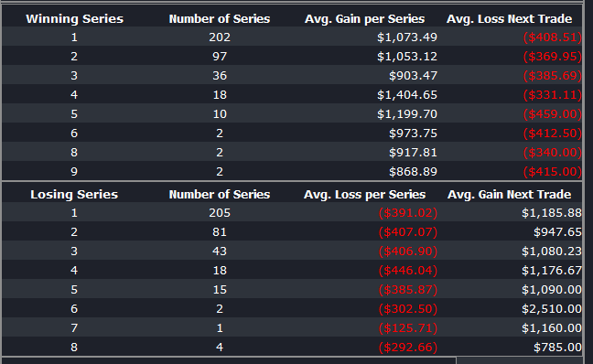The height and width of the screenshot is (364, 593).
Task: Select the Avg. Gain Next Trade header
Action: 509,194
